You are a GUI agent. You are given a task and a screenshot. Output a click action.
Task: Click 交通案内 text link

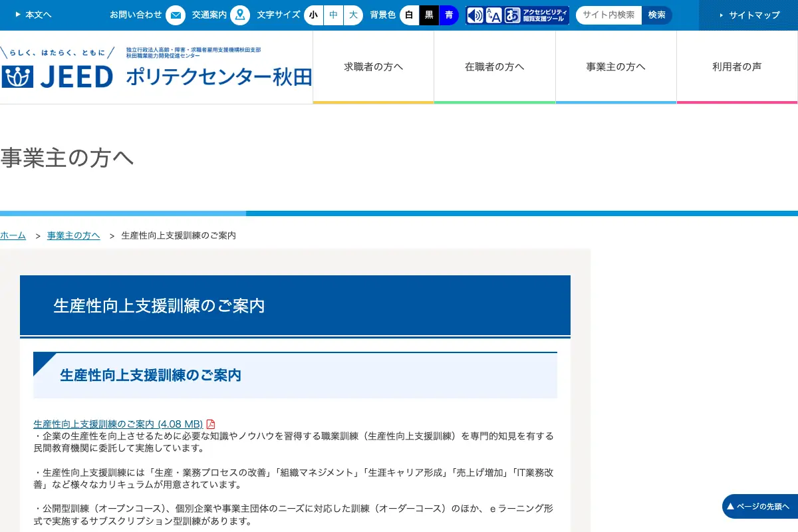tap(209, 15)
